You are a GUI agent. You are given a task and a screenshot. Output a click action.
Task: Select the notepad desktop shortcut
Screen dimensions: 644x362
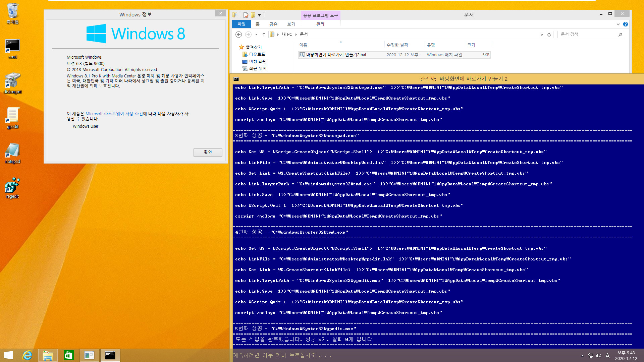click(x=12, y=153)
